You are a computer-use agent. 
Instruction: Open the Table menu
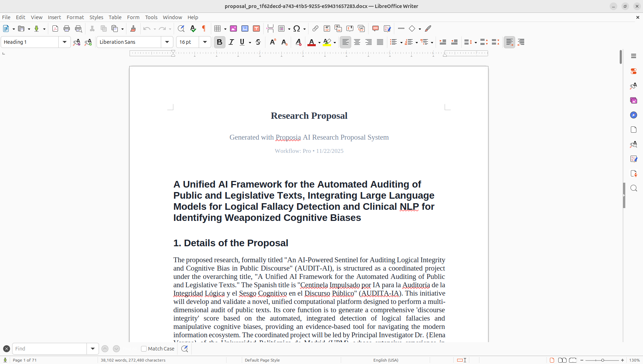click(x=115, y=17)
